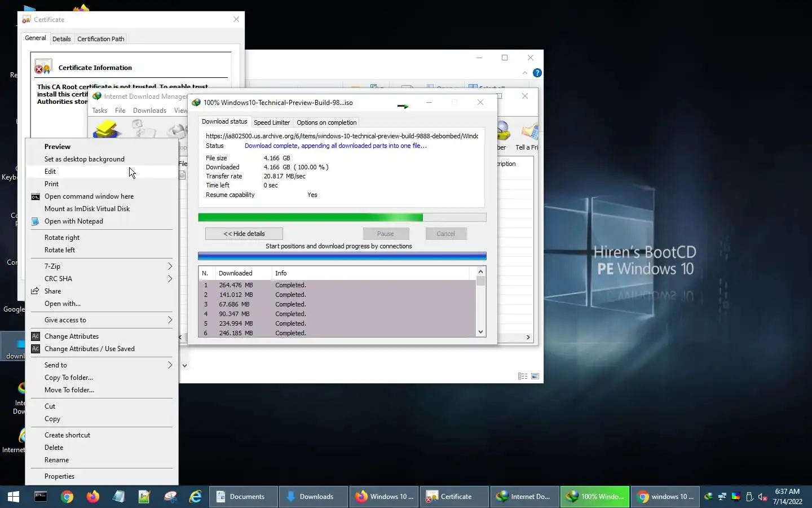
Task: Choose Preview in context menu
Action: coord(102,147)
